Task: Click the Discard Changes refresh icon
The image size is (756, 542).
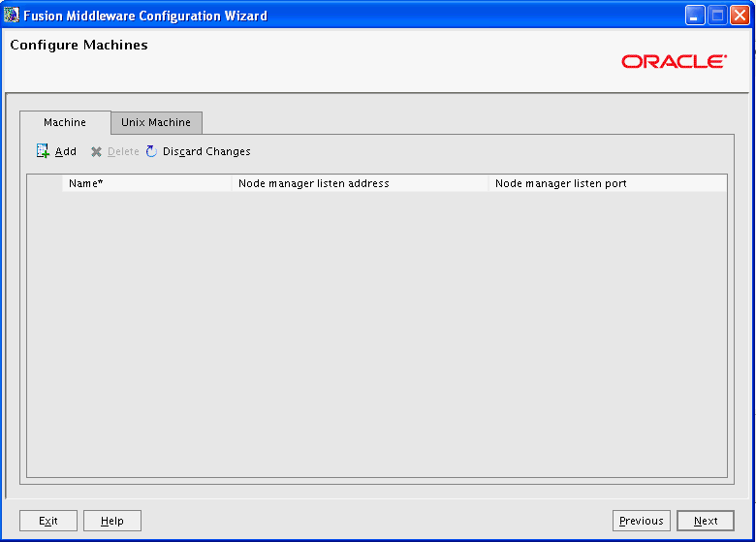Action: [x=151, y=151]
